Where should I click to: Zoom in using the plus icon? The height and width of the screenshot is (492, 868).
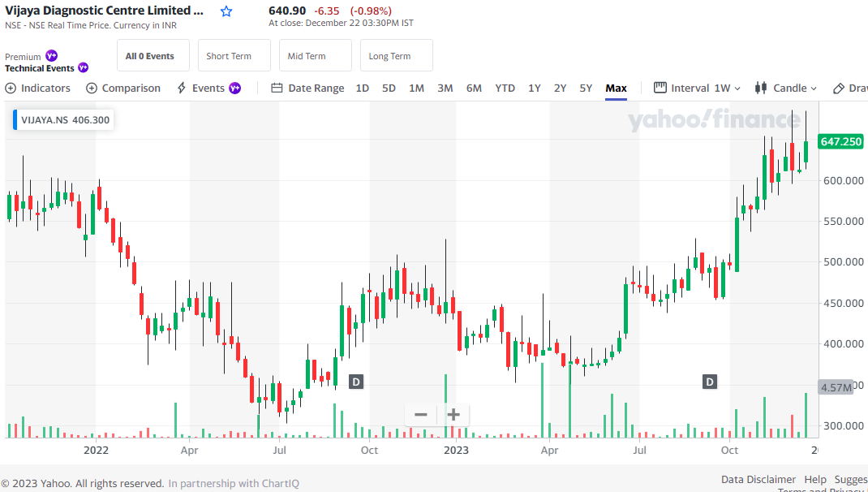tap(453, 415)
